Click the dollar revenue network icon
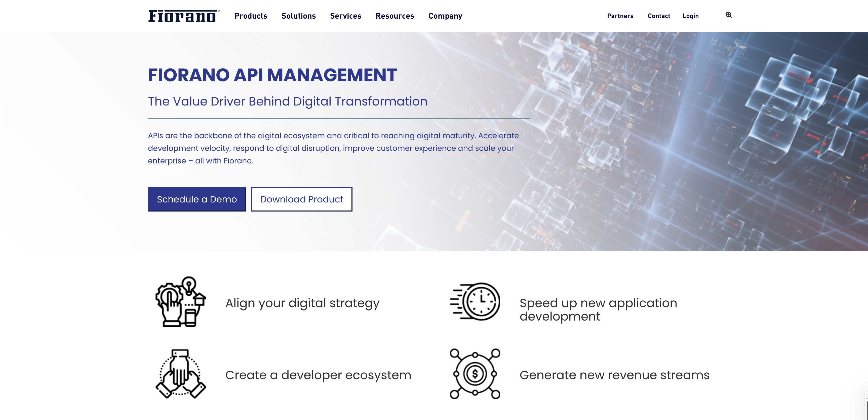Image resolution: width=868 pixels, height=420 pixels. point(475,374)
